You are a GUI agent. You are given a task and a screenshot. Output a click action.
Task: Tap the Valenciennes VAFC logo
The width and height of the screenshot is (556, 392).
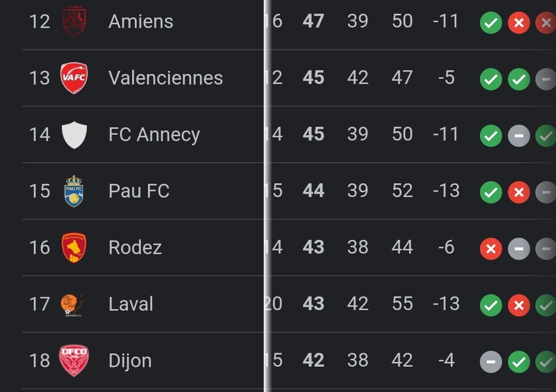click(74, 78)
